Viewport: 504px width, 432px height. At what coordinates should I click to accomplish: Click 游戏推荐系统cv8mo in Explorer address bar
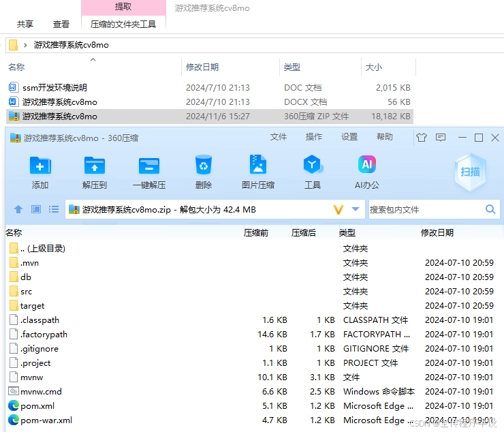coord(72,45)
